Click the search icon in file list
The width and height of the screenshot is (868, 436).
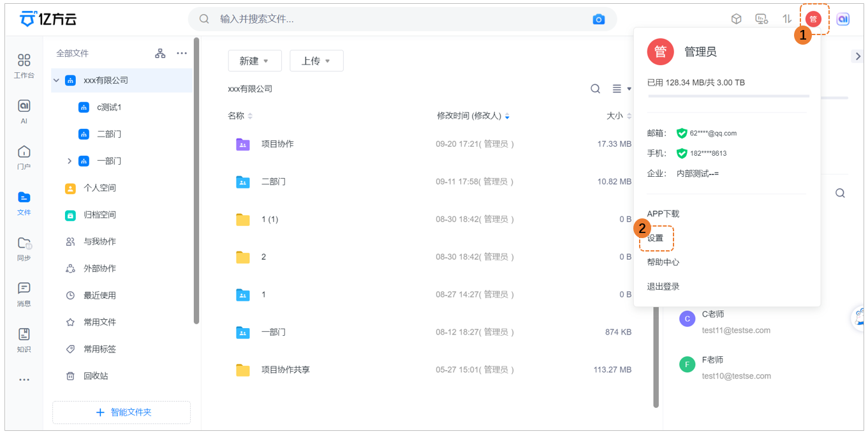595,89
